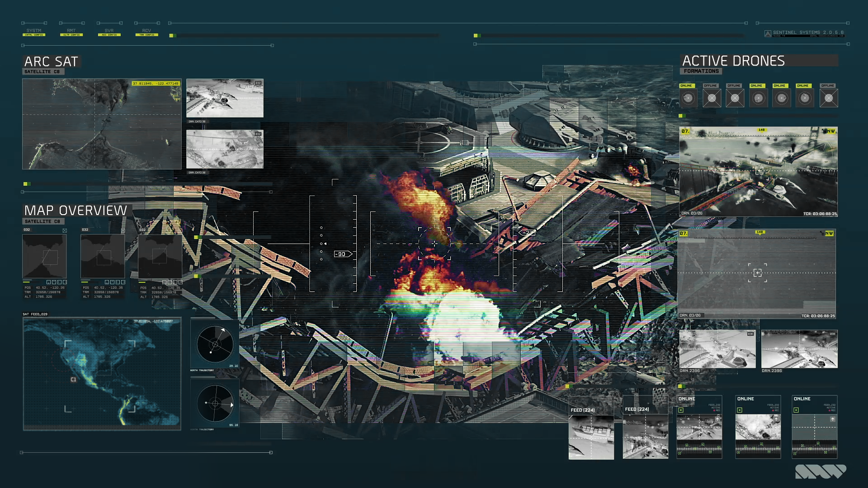Click upload arrow on empty ONLINE feed

point(832,419)
